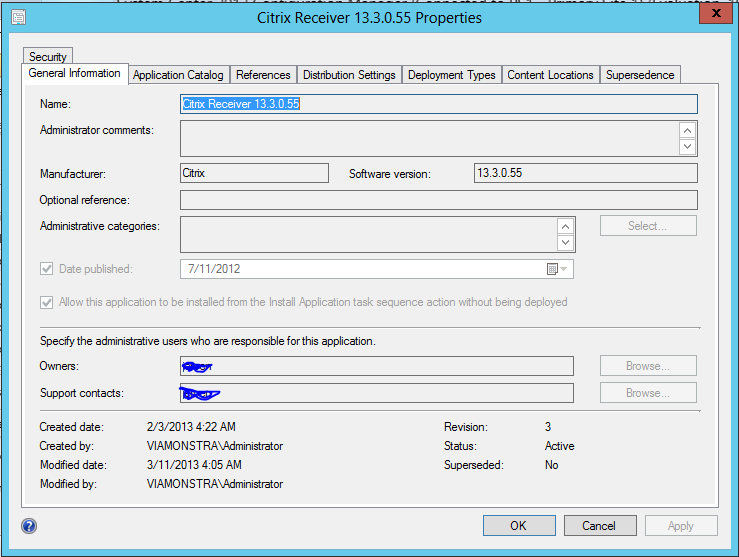
Task: Dismiss the dialog with Cancel
Action: (x=599, y=525)
